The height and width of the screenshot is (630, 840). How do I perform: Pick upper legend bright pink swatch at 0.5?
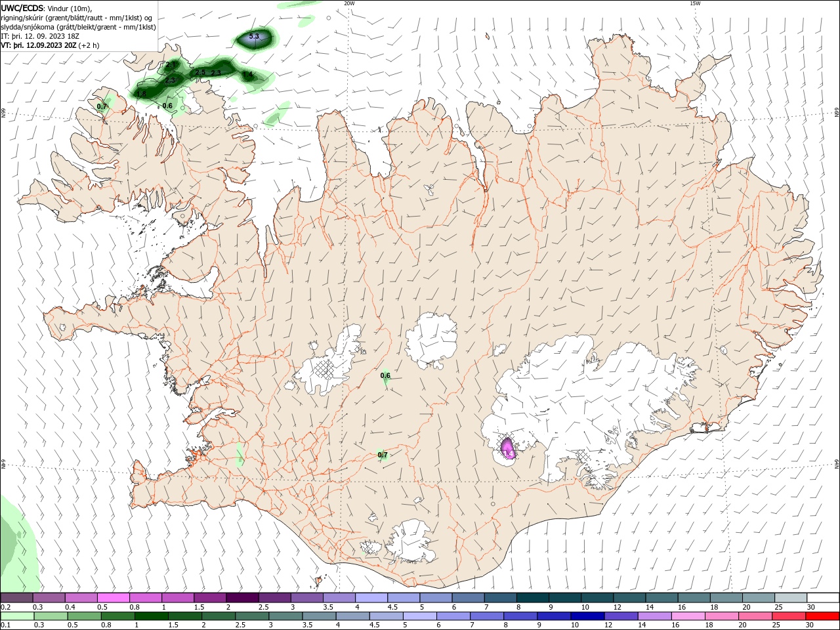114,598
